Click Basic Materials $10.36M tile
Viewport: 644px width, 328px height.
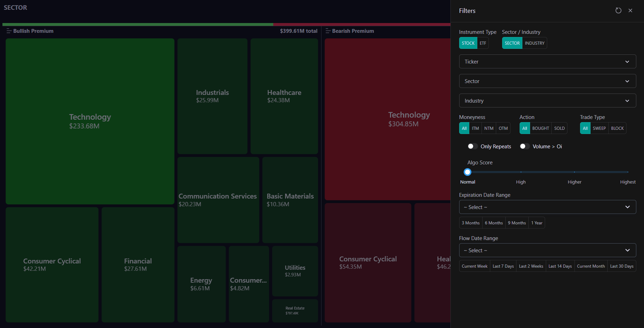point(290,200)
